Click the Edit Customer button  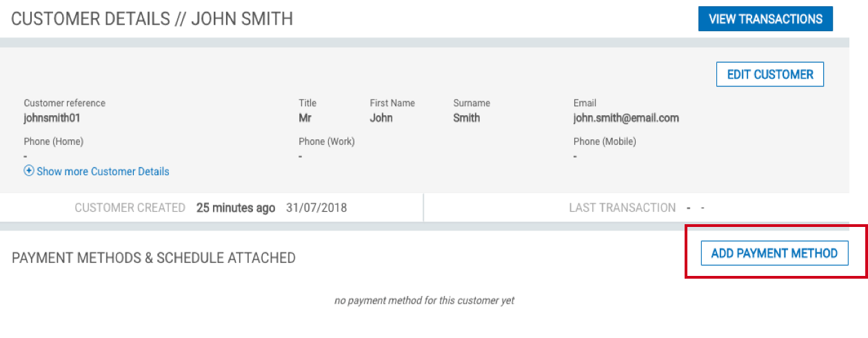click(x=770, y=74)
